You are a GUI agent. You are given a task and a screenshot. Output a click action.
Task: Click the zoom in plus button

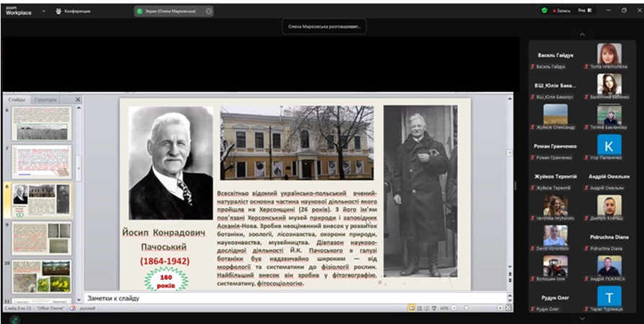[500, 308]
